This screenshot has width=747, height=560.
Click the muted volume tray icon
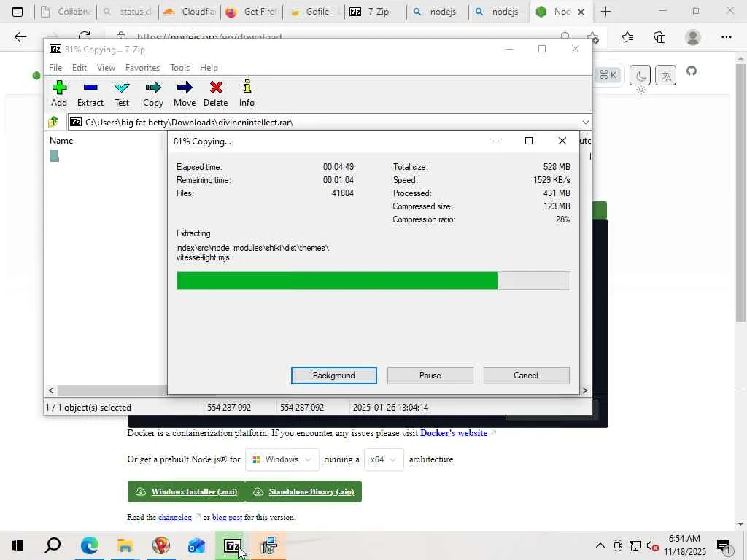[x=652, y=545]
